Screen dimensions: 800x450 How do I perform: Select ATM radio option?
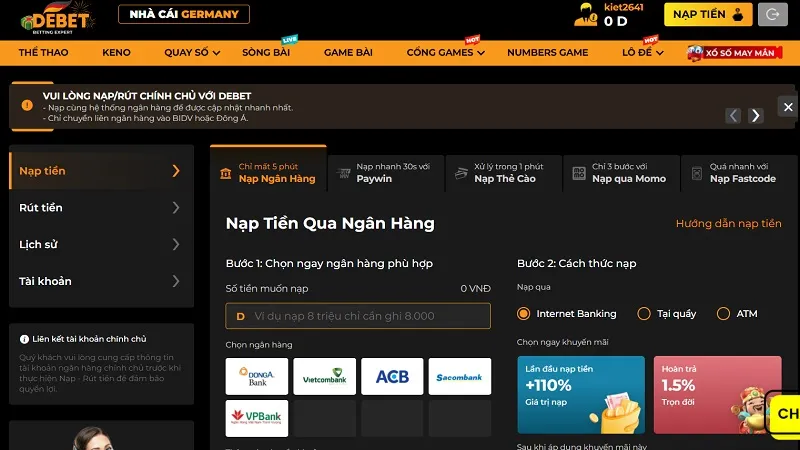point(723,314)
